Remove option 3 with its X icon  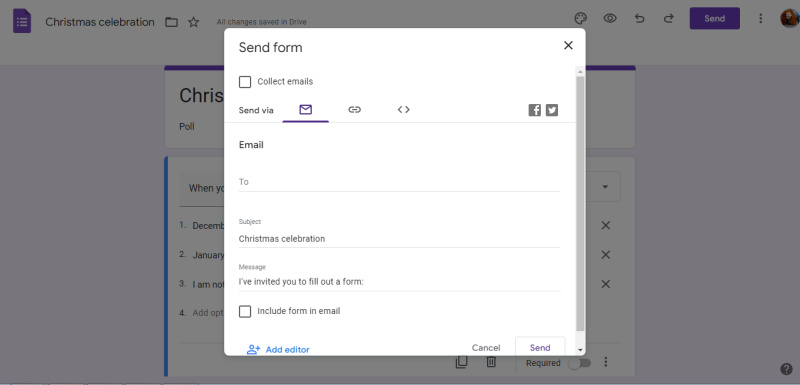click(606, 284)
